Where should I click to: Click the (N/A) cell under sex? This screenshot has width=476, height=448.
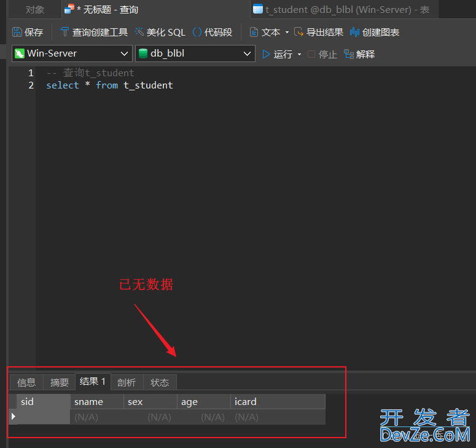150,417
